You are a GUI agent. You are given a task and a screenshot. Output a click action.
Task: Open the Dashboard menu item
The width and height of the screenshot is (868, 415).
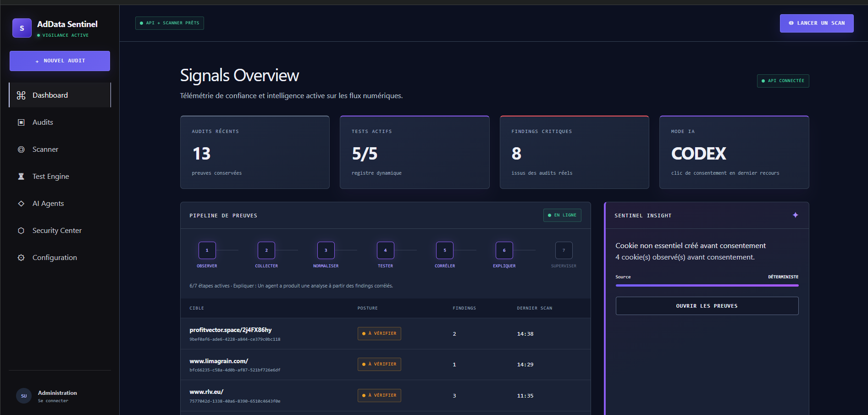click(x=60, y=95)
